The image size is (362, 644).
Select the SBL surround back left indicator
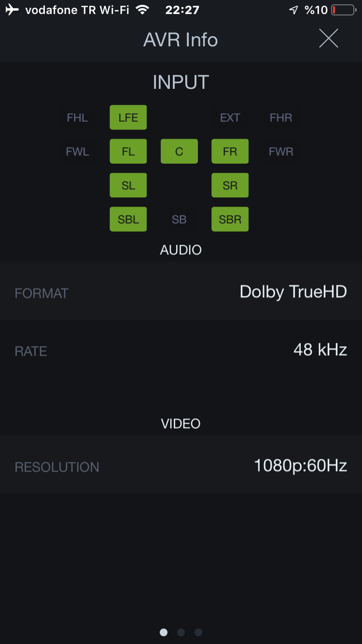[x=128, y=219]
